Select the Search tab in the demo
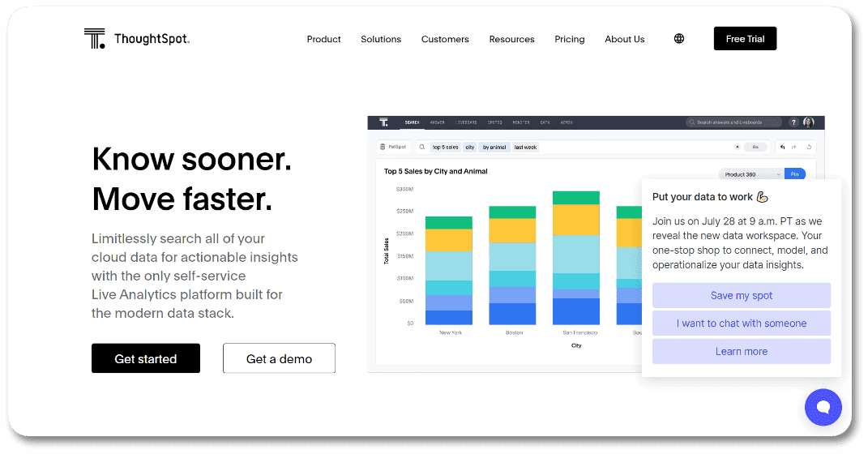Screen dimensions: 868x454 click(412, 122)
